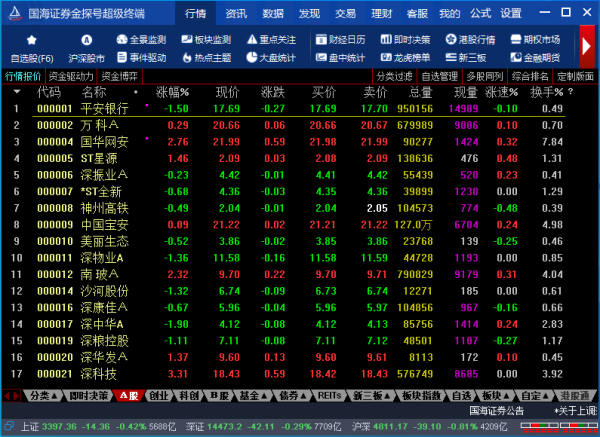Select B股 bottom tab
This screenshot has width=600, height=437.
(219, 396)
